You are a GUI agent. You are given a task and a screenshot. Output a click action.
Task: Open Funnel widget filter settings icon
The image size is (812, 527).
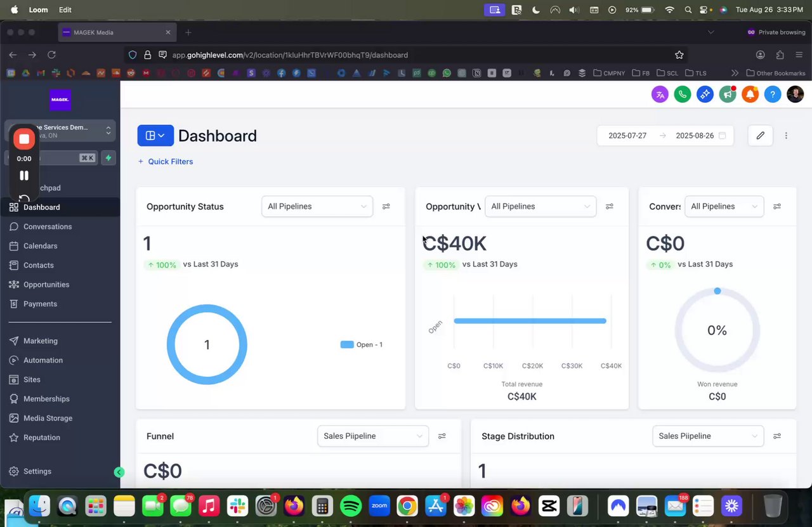pyautogui.click(x=442, y=436)
